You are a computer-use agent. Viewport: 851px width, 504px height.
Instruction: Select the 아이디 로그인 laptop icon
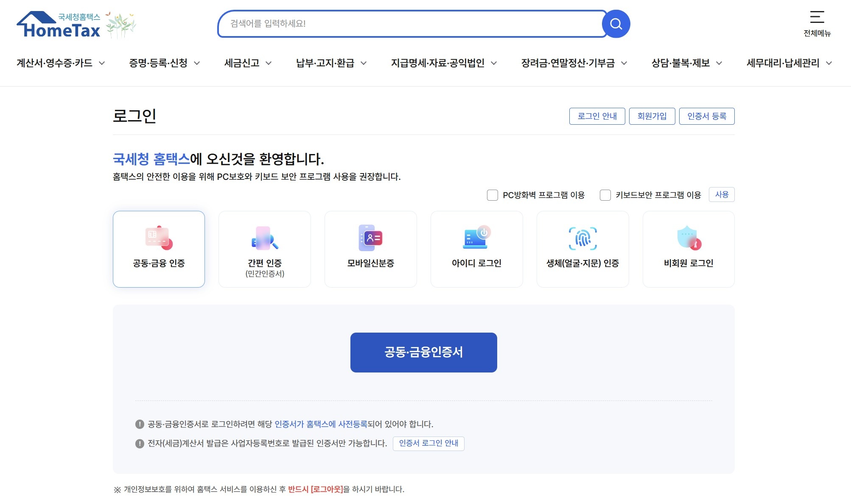pos(477,237)
